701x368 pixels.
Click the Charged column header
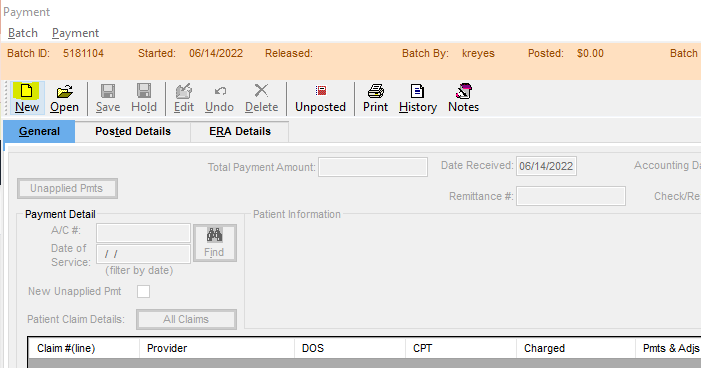coord(576,348)
